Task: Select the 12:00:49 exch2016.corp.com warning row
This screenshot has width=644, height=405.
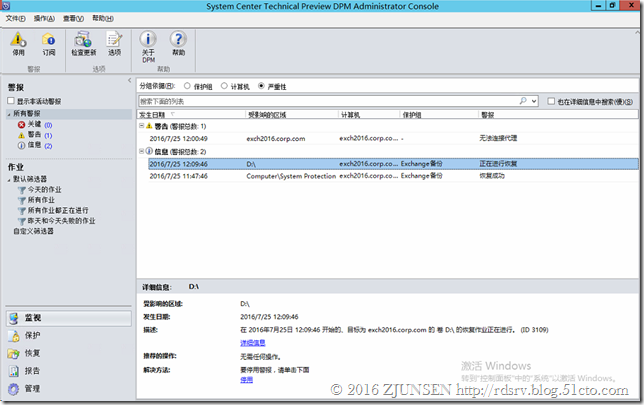Action: click(x=393, y=138)
